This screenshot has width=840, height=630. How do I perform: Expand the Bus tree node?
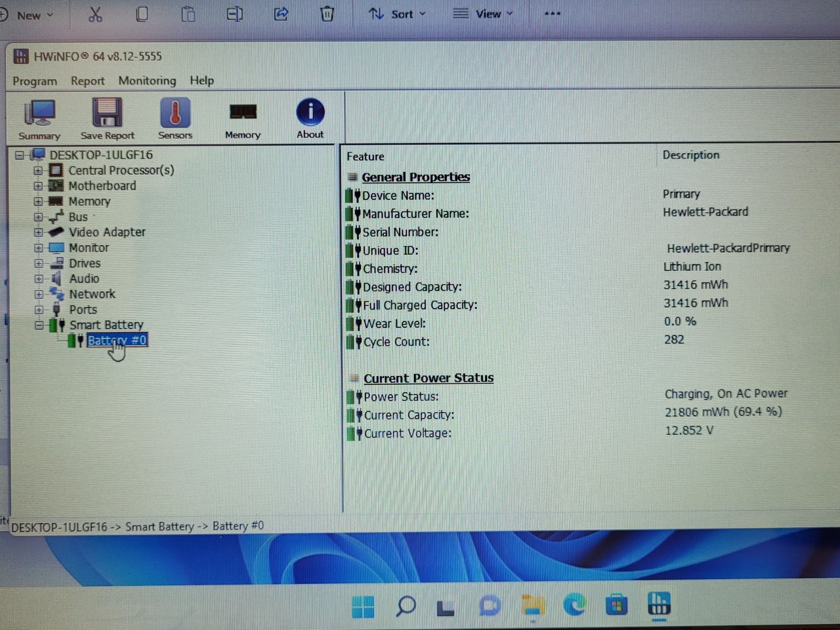coord(38,217)
